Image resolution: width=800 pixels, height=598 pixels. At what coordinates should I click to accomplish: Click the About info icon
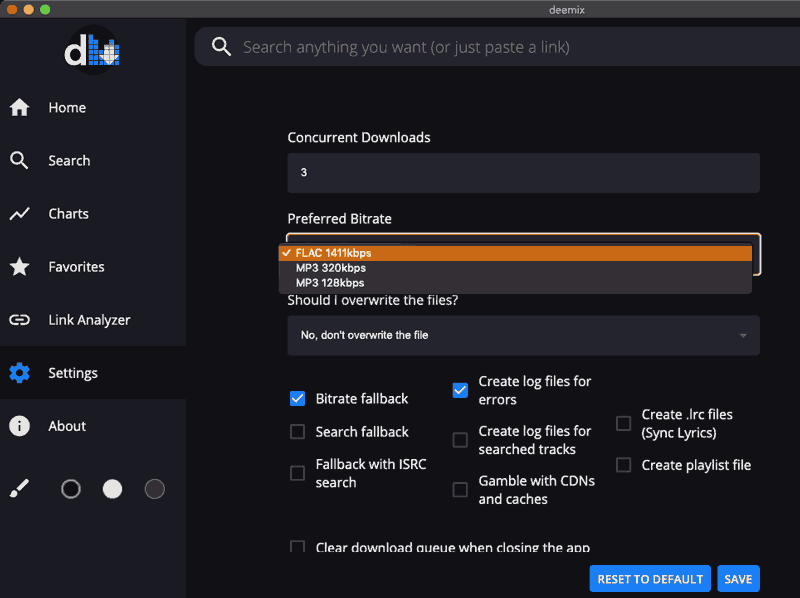(19, 426)
